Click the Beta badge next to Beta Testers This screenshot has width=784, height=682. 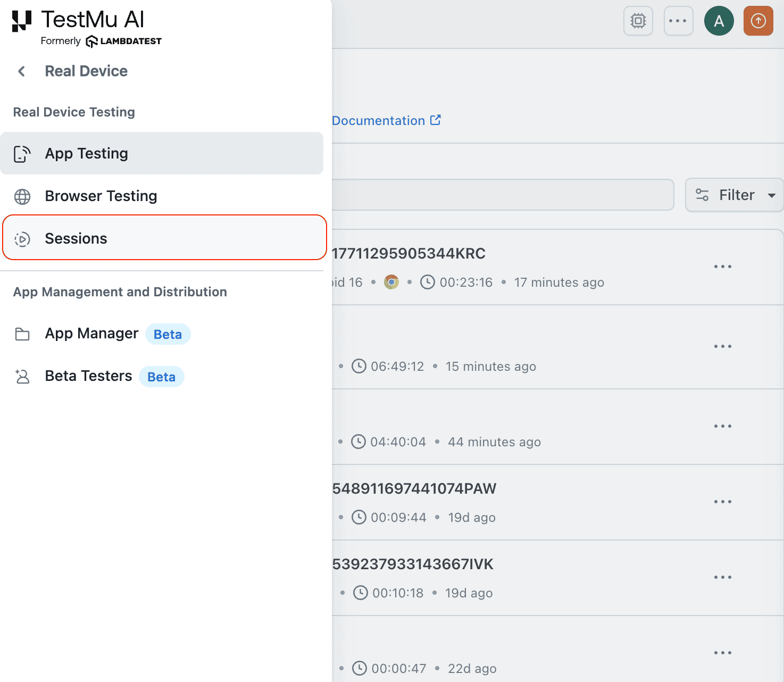click(x=161, y=377)
